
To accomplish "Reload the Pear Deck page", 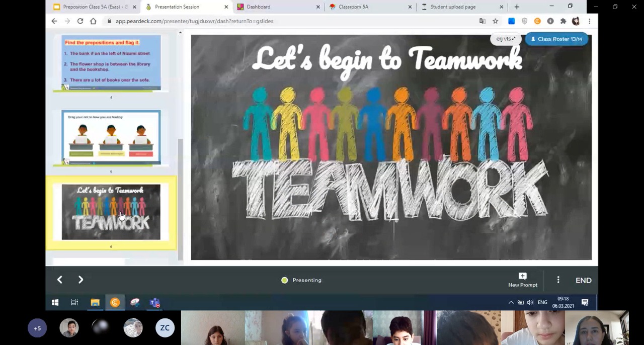I will (80, 21).
